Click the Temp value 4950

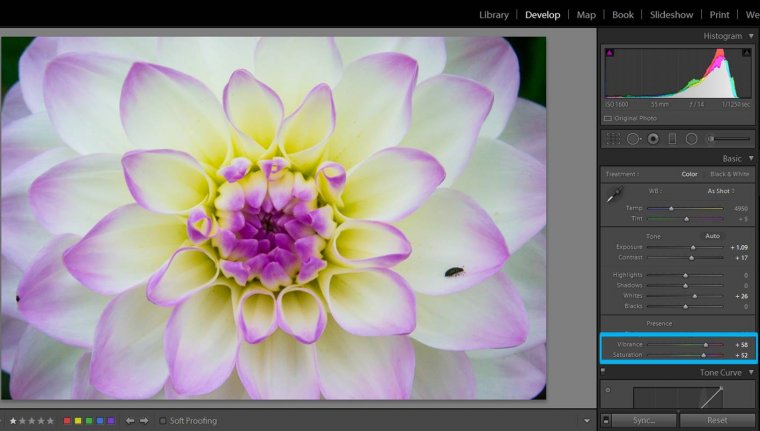point(741,208)
